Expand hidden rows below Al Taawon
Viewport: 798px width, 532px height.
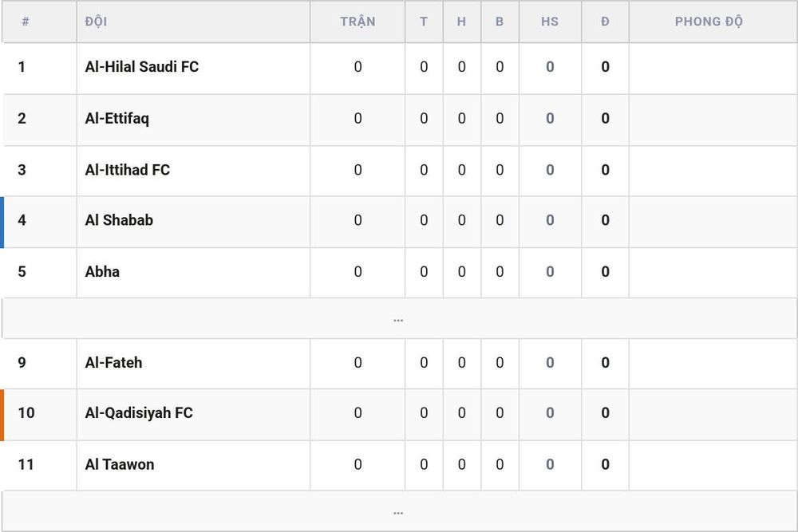click(398, 511)
